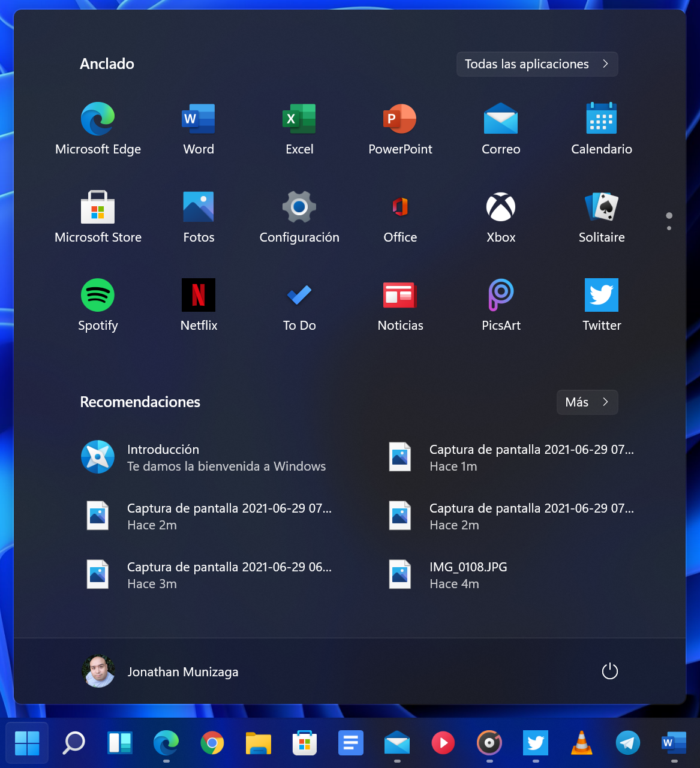Click the power button

609,671
